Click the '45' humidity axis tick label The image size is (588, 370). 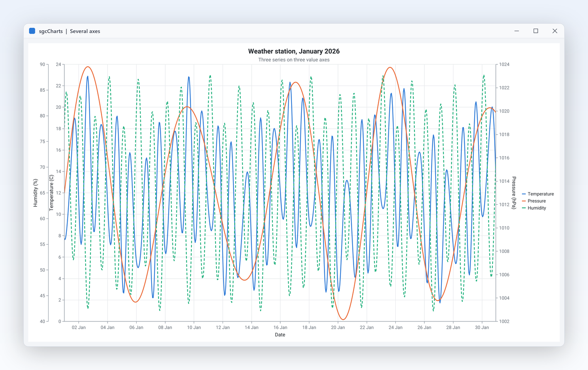pyautogui.click(x=42, y=296)
